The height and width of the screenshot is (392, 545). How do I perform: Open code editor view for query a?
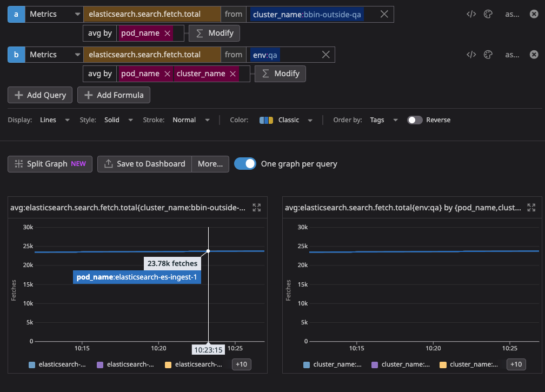pos(471,15)
